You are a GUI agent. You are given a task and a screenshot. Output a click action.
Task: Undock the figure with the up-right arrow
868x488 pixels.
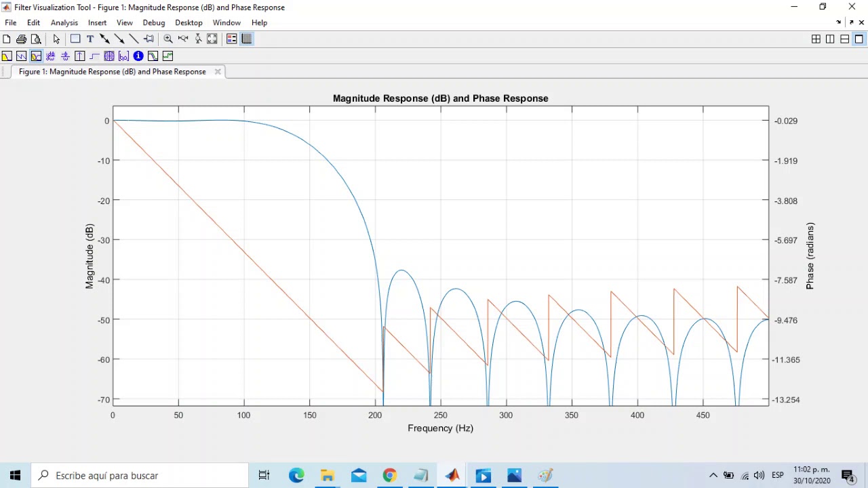852,22
